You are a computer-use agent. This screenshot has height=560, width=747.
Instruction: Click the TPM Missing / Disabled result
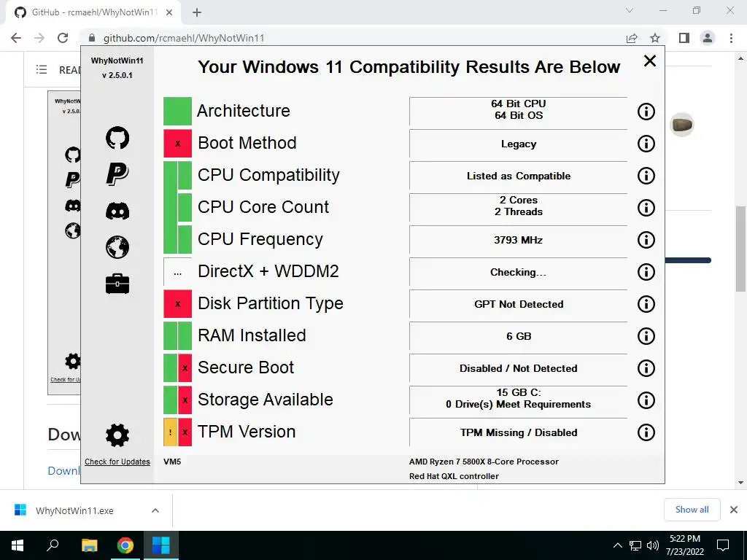pyautogui.click(x=519, y=432)
